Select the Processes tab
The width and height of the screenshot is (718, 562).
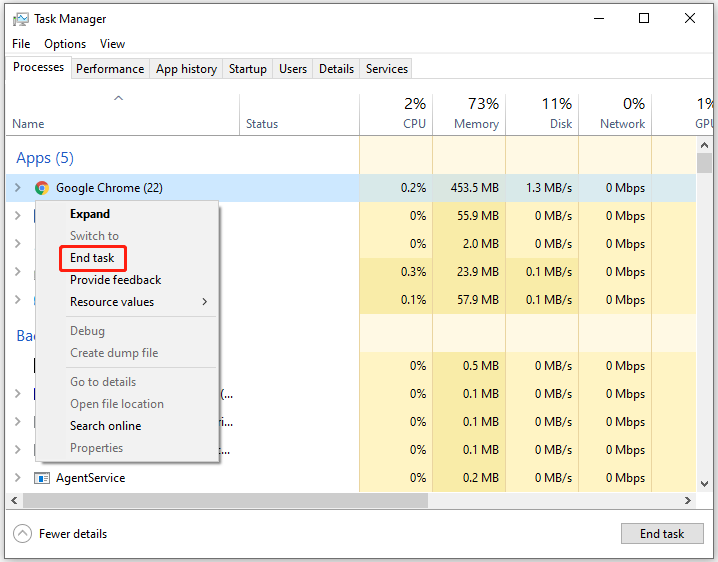coord(38,67)
